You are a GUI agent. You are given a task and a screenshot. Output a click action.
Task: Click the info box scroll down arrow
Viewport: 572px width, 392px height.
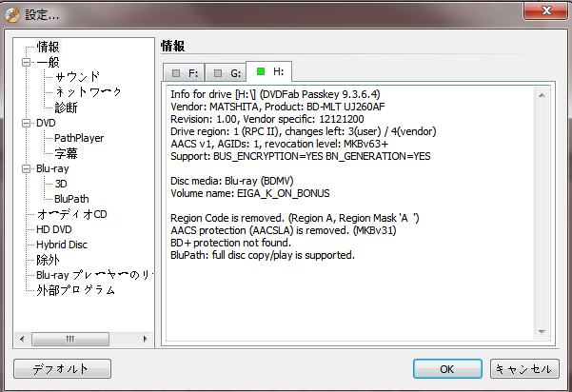point(542,331)
